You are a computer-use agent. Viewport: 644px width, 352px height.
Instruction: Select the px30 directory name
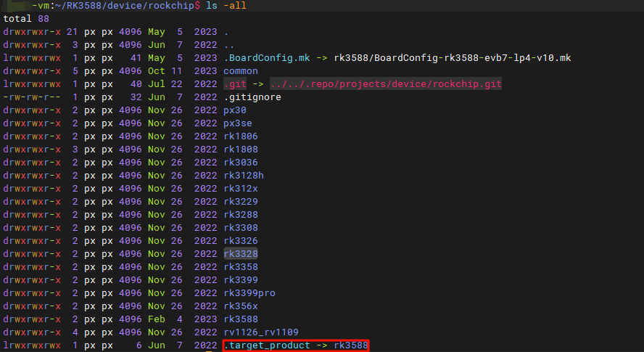pos(235,110)
